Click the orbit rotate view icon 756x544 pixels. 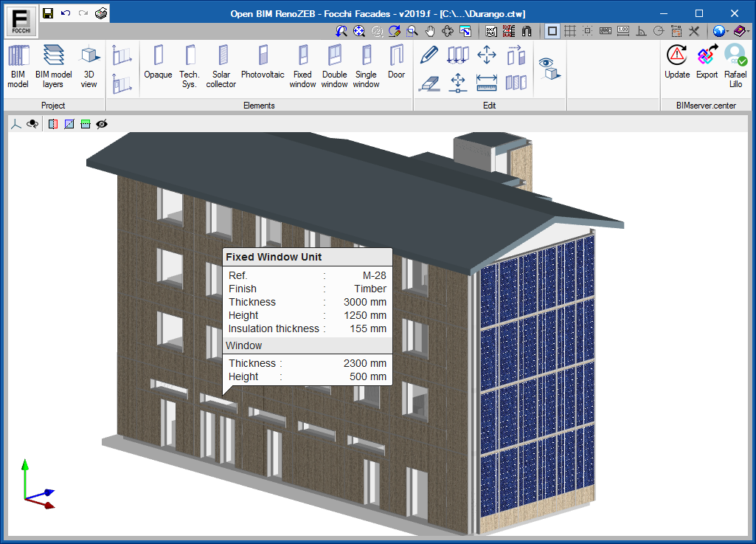coord(448,32)
